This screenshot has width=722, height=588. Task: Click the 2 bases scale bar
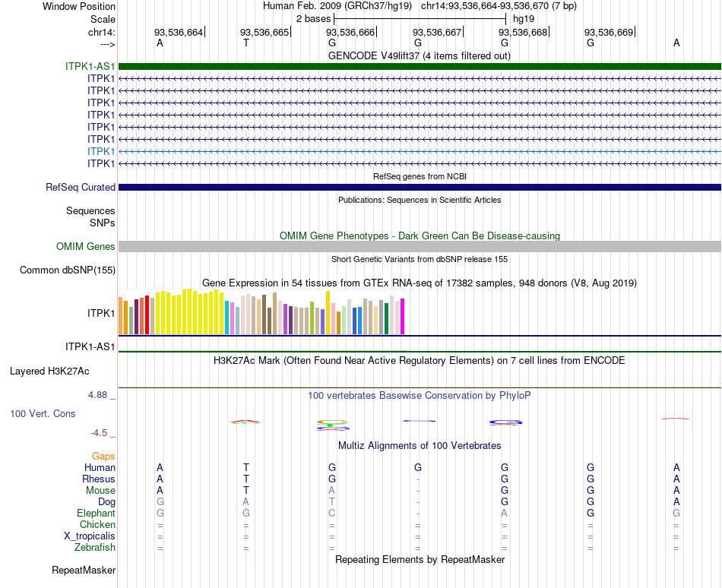click(420, 19)
